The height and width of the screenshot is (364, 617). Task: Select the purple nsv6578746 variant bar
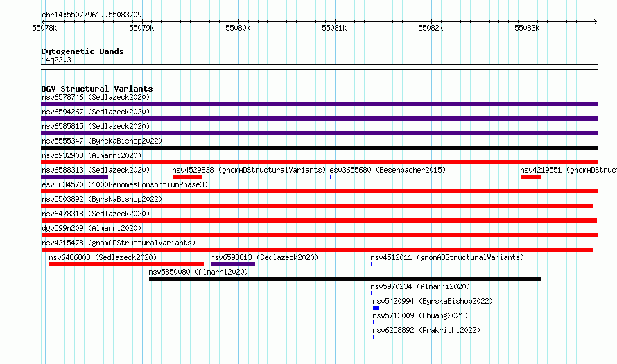tap(319, 104)
